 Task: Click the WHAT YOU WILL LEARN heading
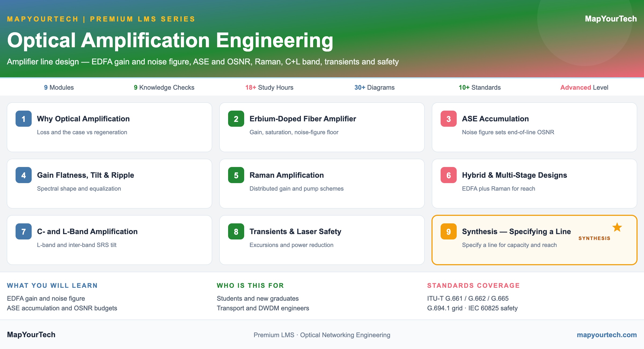click(x=52, y=285)
